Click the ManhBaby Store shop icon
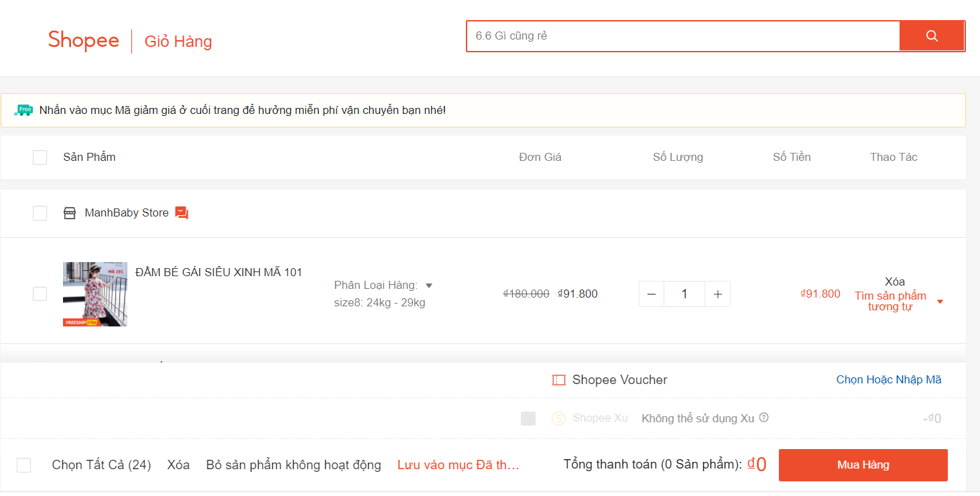The width and height of the screenshot is (980, 496). (x=70, y=213)
